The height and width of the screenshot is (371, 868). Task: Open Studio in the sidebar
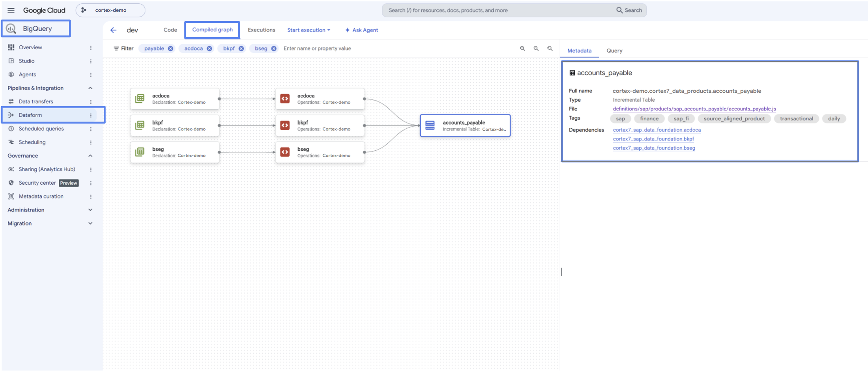[x=26, y=61]
